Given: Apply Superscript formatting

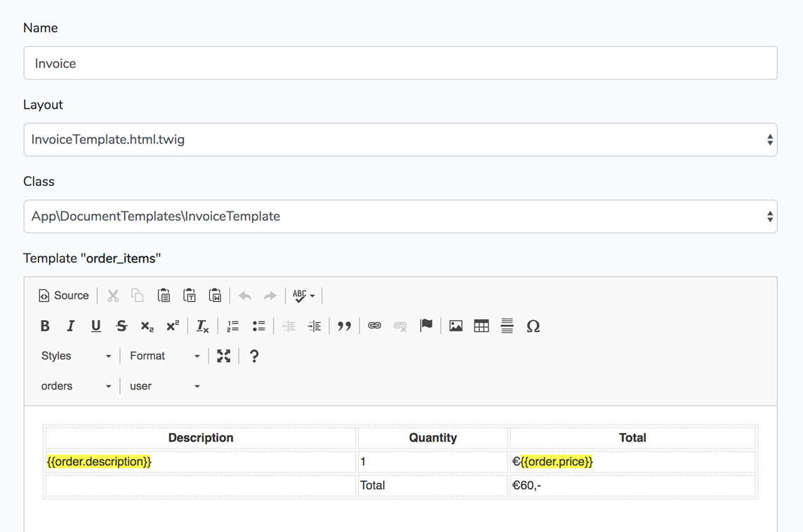Looking at the screenshot, I should pos(173,326).
